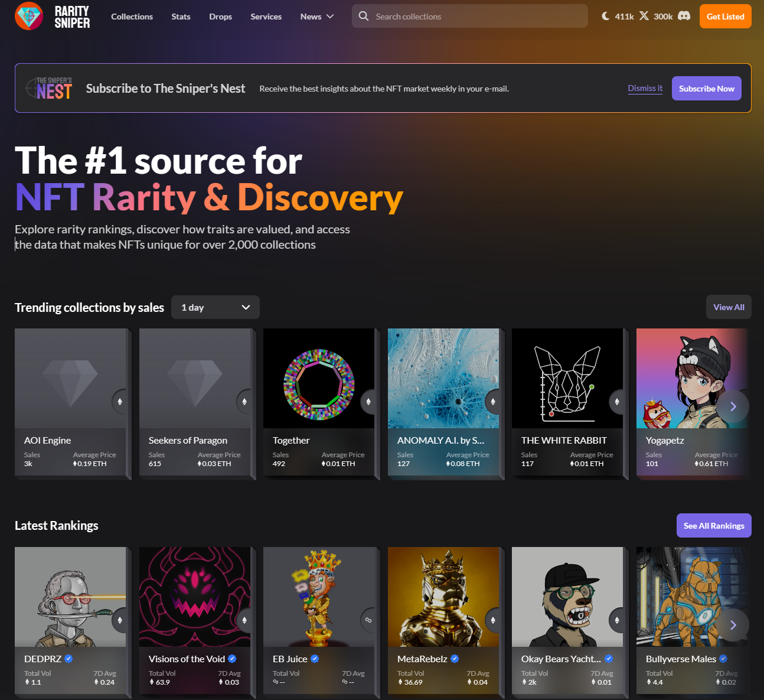Open the EB Juice ranking image
Image resolution: width=764 pixels, height=700 pixels.
click(x=319, y=597)
